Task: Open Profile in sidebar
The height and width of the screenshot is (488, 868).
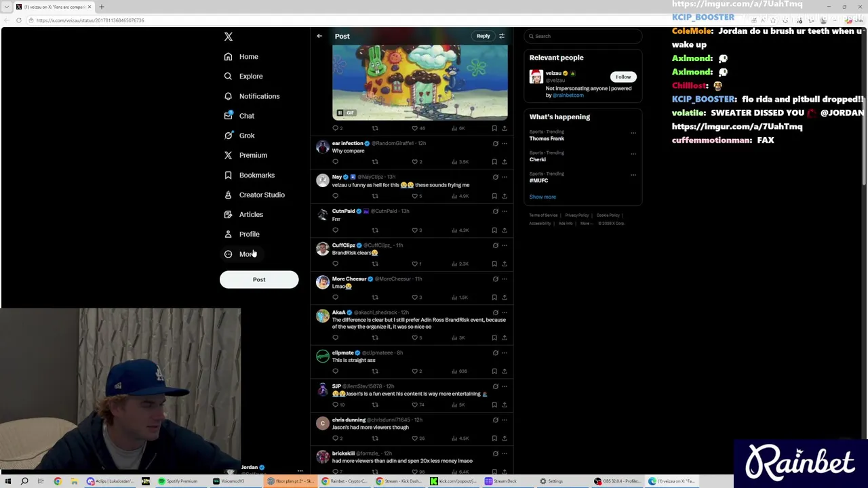Action: click(241, 234)
